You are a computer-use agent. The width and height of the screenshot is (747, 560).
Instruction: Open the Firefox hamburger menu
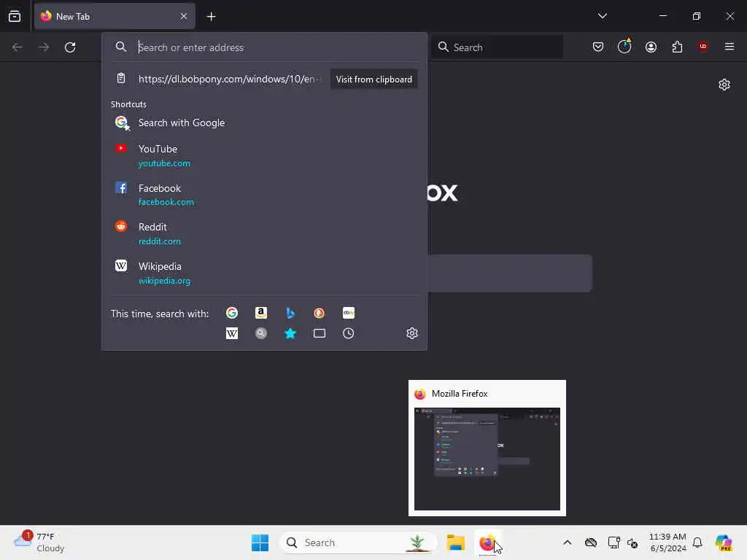click(x=729, y=47)
